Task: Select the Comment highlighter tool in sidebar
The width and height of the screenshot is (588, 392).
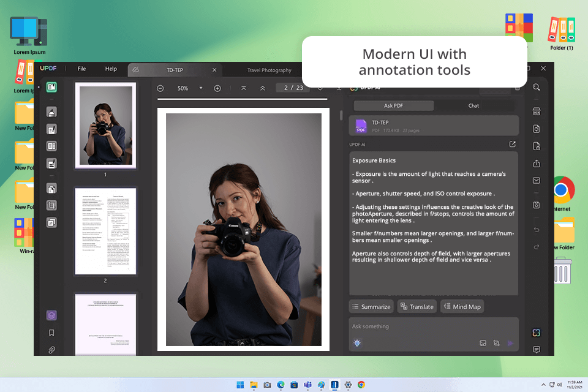Action: pos(51,112)
